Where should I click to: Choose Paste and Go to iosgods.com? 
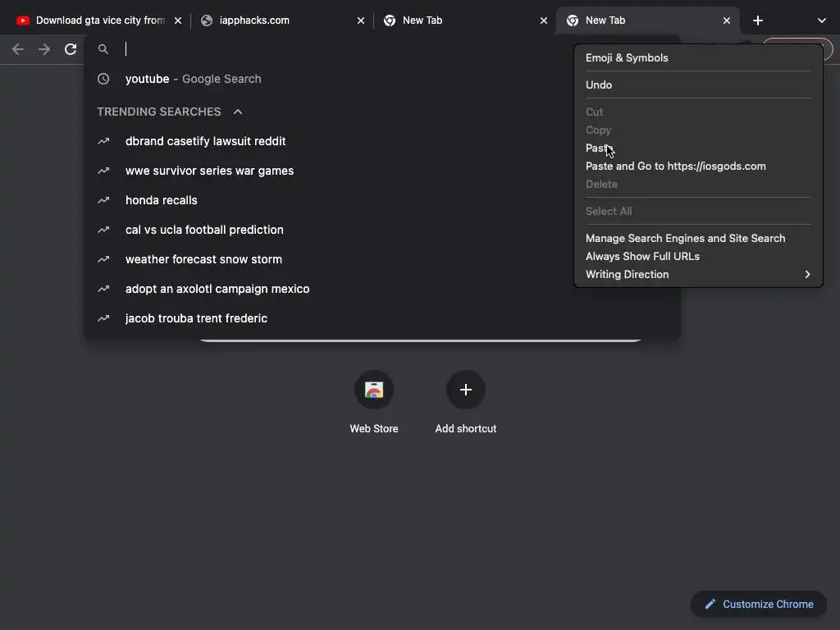(675, 166)
